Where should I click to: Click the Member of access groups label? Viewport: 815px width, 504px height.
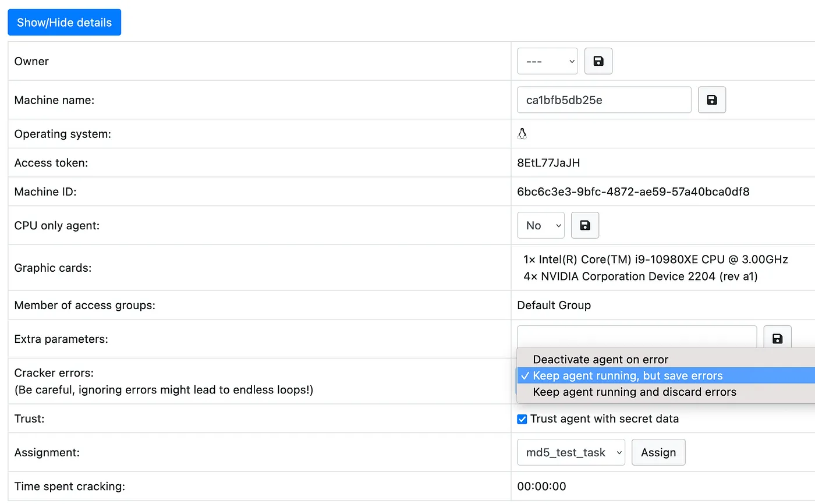[84, 305]
